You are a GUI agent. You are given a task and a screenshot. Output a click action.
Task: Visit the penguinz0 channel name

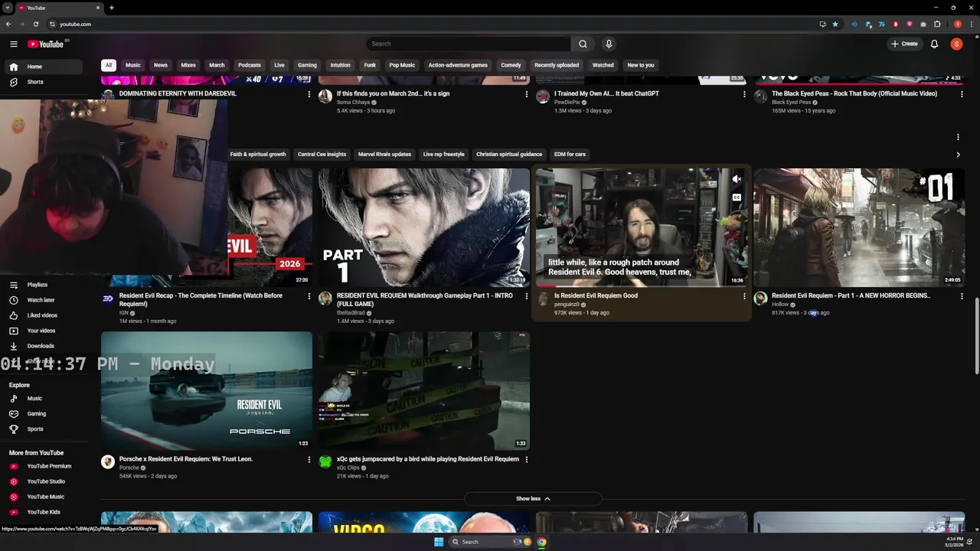tap(567, 305)
